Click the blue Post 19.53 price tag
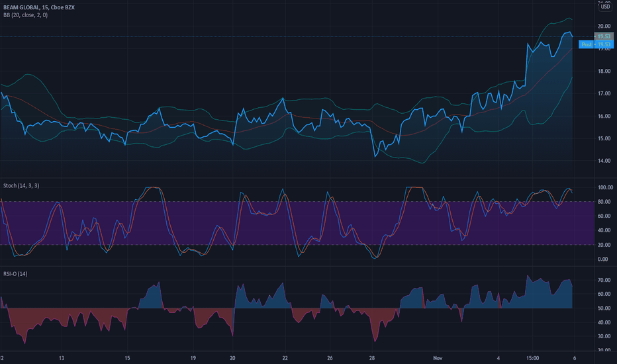This screenshot has width=617, height=364. click(596, 44)
